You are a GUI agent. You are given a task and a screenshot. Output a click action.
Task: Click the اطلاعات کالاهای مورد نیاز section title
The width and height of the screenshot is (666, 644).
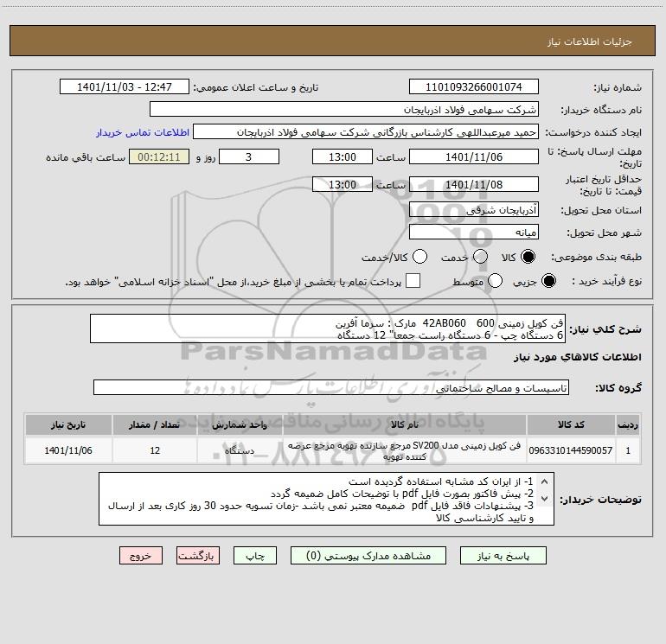click(577, 358)
